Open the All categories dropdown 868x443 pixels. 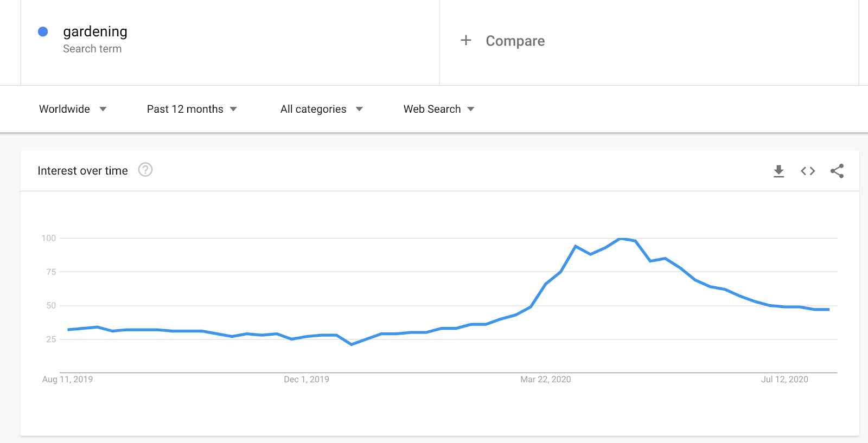click(x=321, y=109)
